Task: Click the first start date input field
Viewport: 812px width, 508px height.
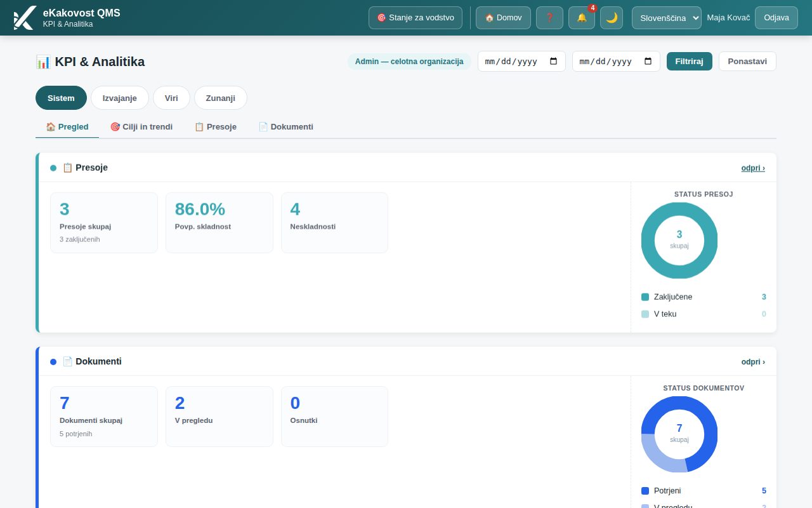Action: coord(521,62)
